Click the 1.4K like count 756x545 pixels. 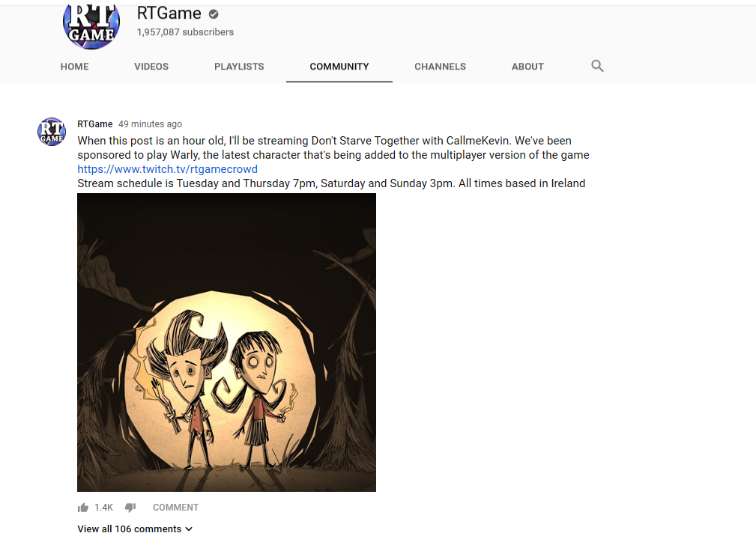coord(103,508)
